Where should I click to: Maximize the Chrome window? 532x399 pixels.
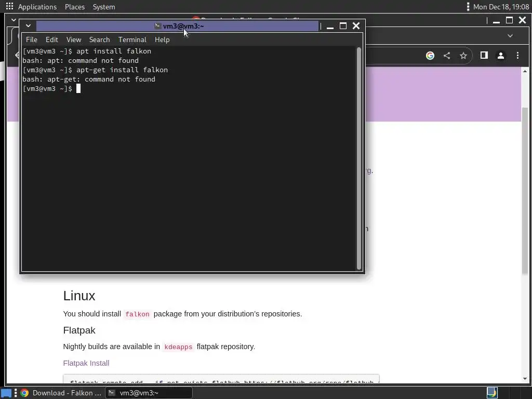509,20
